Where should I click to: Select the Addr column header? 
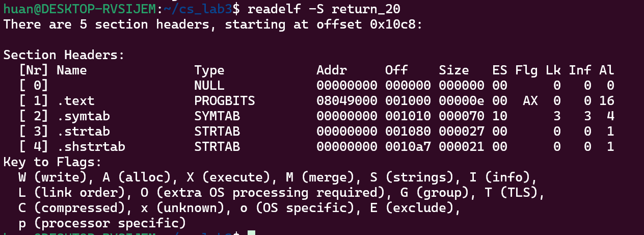pos(332,70)
